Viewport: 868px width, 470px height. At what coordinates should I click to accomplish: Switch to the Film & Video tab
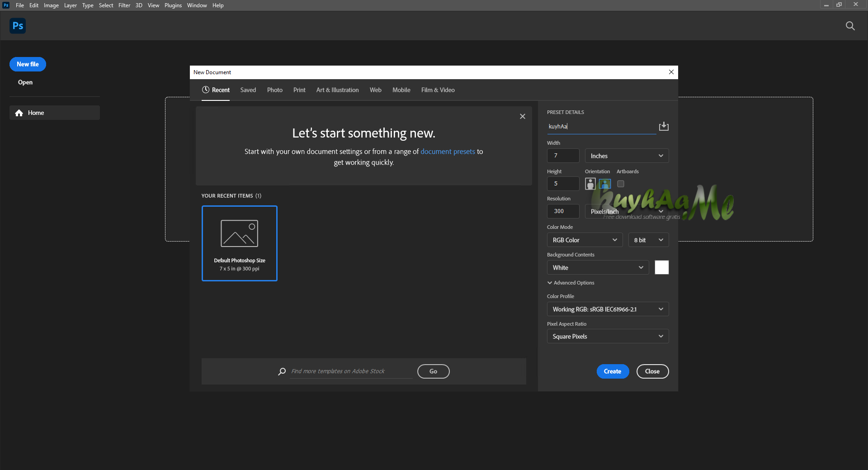pos(438,90)
